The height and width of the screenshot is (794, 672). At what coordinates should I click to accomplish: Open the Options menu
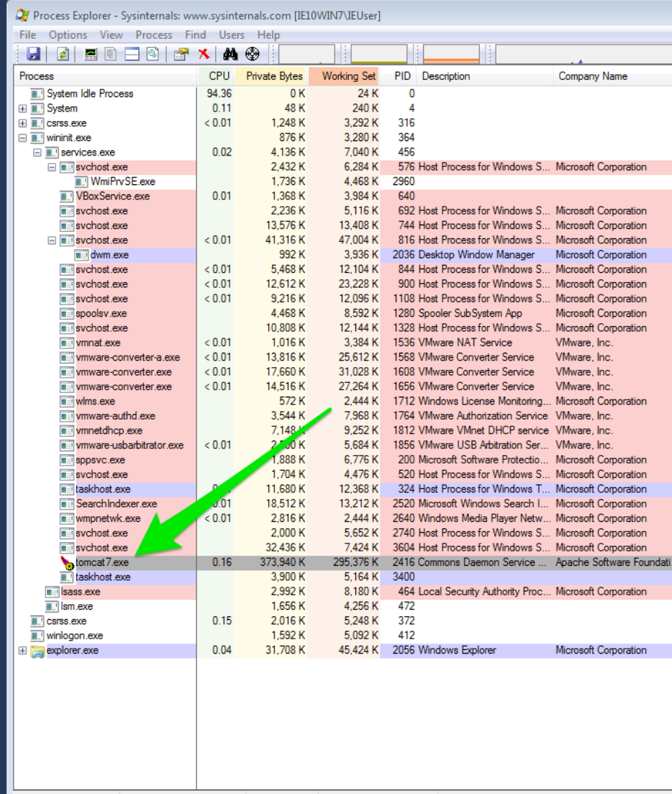tap(68, 35)
